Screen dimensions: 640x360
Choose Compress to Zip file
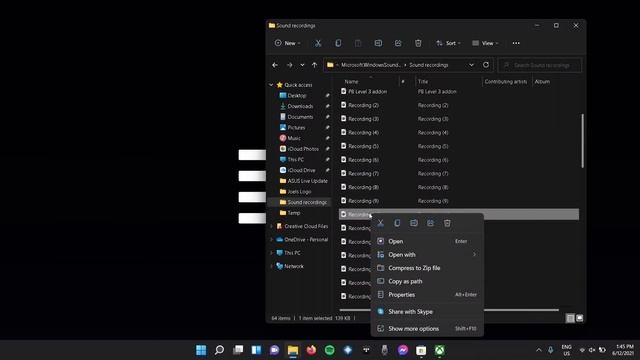(x=427, y=268)
